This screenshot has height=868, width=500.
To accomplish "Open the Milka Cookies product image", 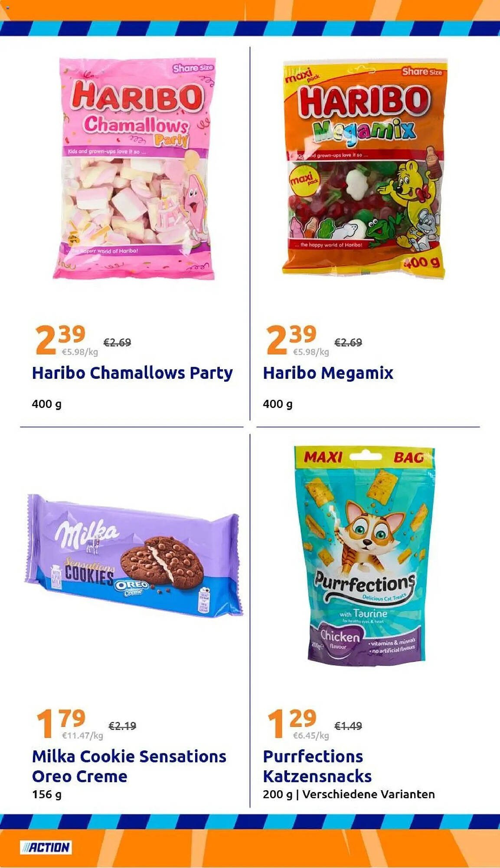I will tap(134, 555).
